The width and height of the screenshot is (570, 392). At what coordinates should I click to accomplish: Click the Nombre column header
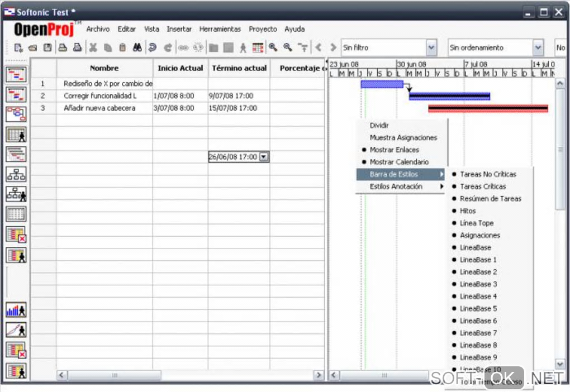tap(104, 68)
